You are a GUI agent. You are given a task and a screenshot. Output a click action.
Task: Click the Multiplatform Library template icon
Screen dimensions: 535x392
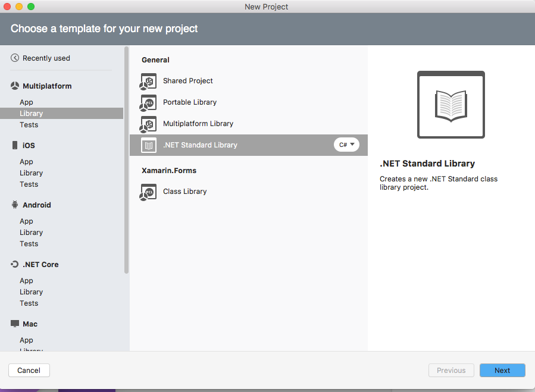[x=148, y=124]
